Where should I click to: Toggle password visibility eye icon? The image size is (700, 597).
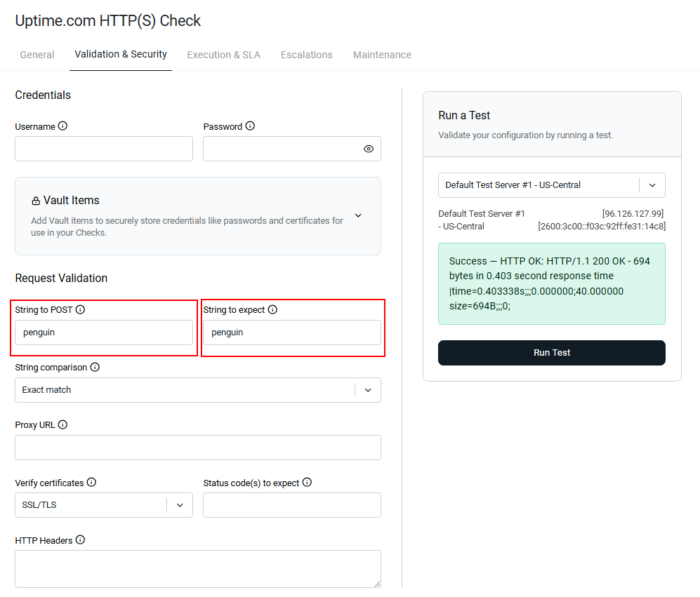click(x=369, y=149)
